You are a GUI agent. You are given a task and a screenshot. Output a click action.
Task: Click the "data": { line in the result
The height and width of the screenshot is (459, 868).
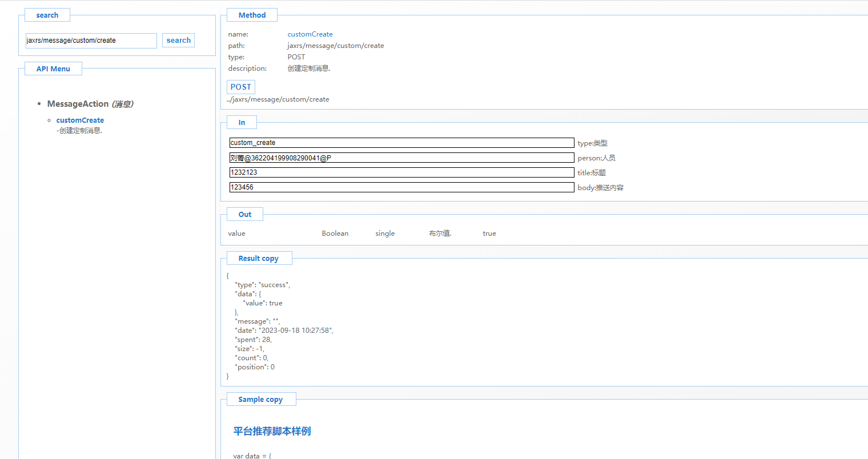[248, 294]
